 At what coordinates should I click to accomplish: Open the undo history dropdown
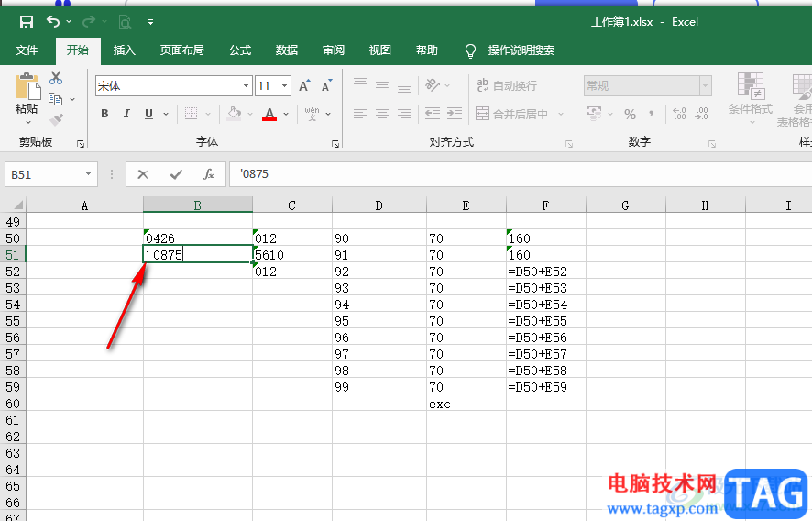[x=69, y=22]
